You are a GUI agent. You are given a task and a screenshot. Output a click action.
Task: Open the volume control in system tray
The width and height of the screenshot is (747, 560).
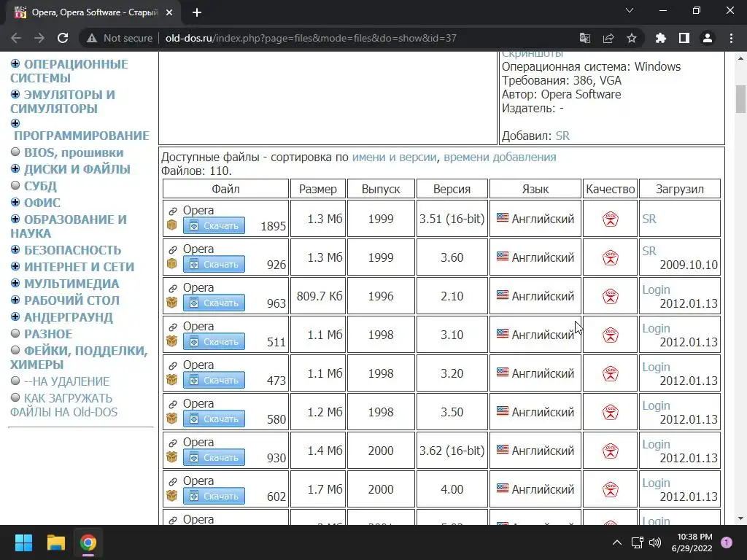(x=655, y=542)
